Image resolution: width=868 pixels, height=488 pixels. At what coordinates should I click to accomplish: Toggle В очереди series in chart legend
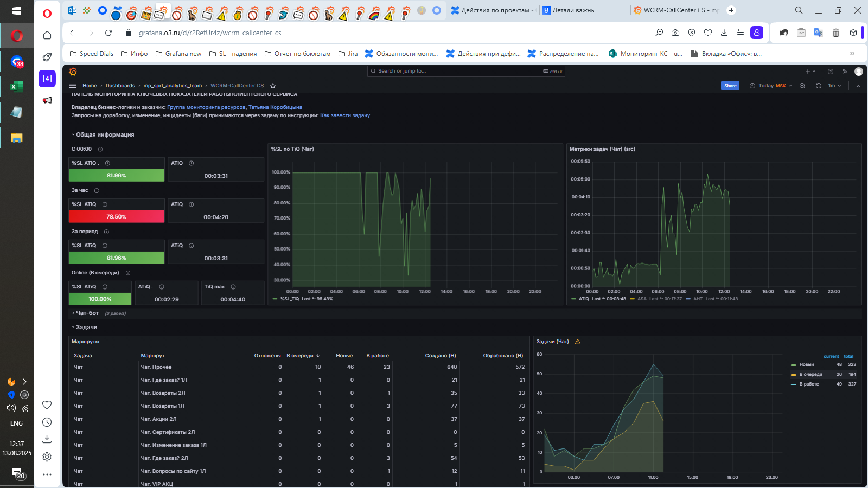tap(810, 374)
